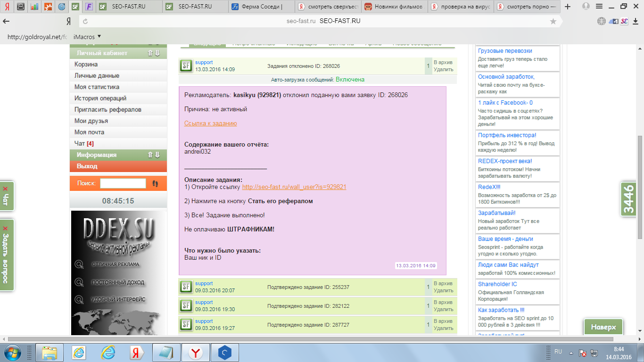Toggle Авто-загрузка сообщений Включена
Viewport: 644px width, 362px height.
pos(350,80)
